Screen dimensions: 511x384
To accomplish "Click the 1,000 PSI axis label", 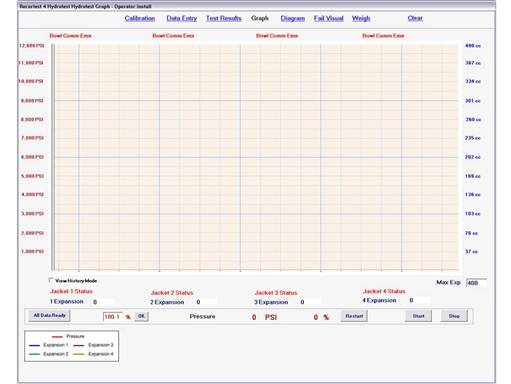I will click(32, 251).
